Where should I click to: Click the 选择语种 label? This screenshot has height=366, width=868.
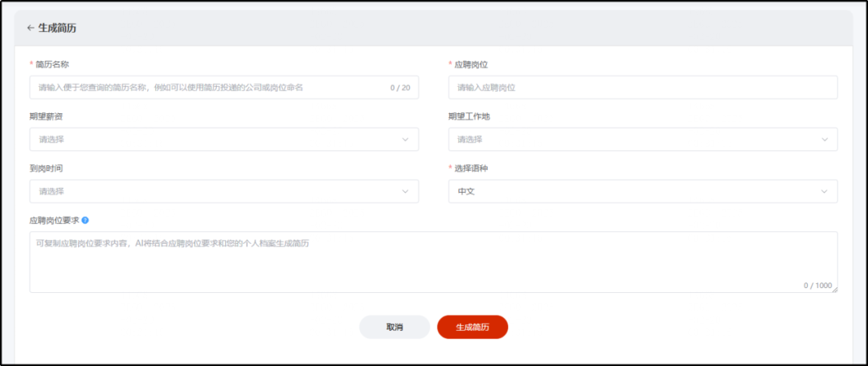[471, 169]
